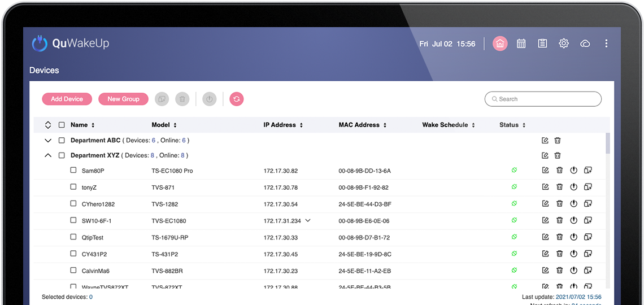Sort devices by the Model column

coord(164,125)
